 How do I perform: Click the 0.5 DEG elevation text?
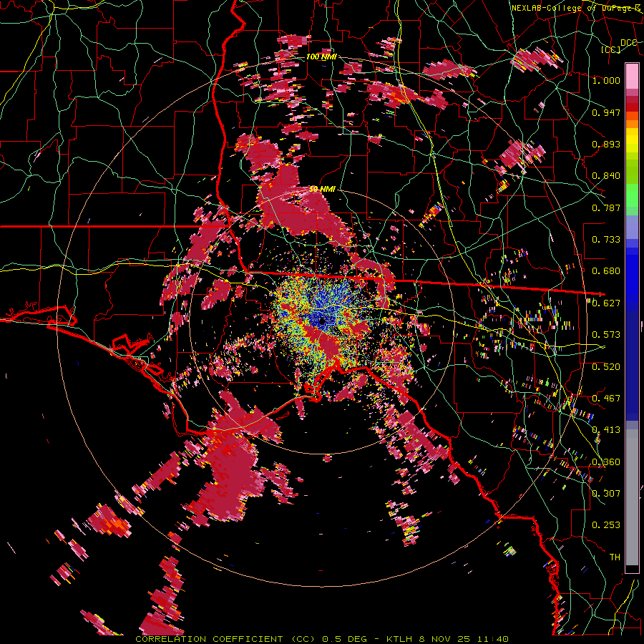click(x=346, y=639)
